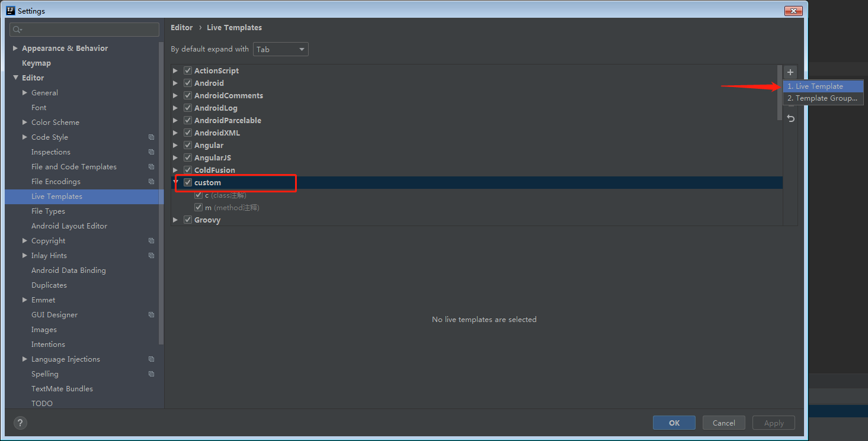Screen dimensions: 868x441
Task: Expand the Color Scheme node
Action: pyautogui.click(x=25, y=122)
